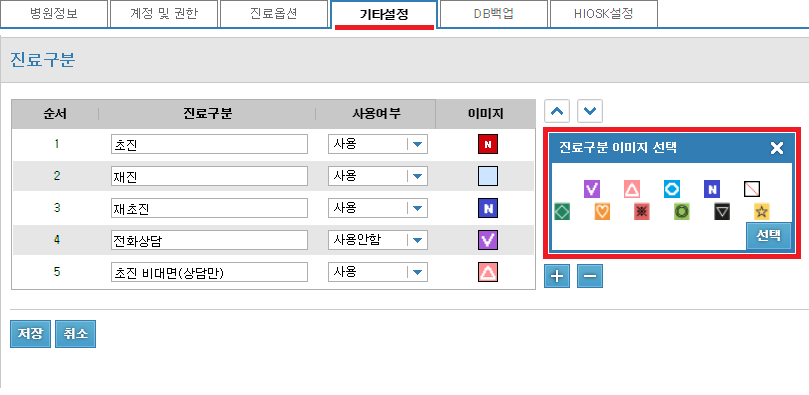This screenshot has width=809, height=395.
Task: Remove a row with minus button
Action: pos(590,276)
